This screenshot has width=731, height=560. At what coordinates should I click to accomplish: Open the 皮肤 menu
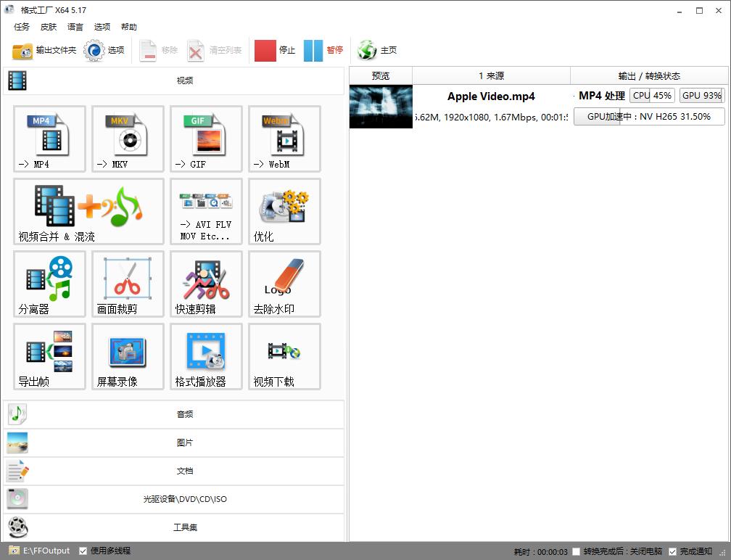click(x=49, y=27)
